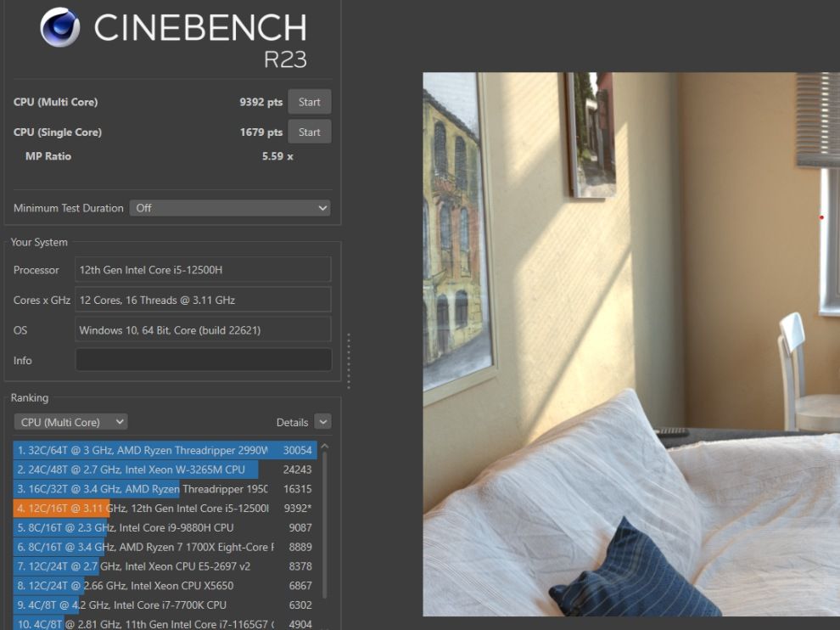Click the OS field showing Windows 10
The width and height of the screenshot is (840, 630).
(203, 329)
